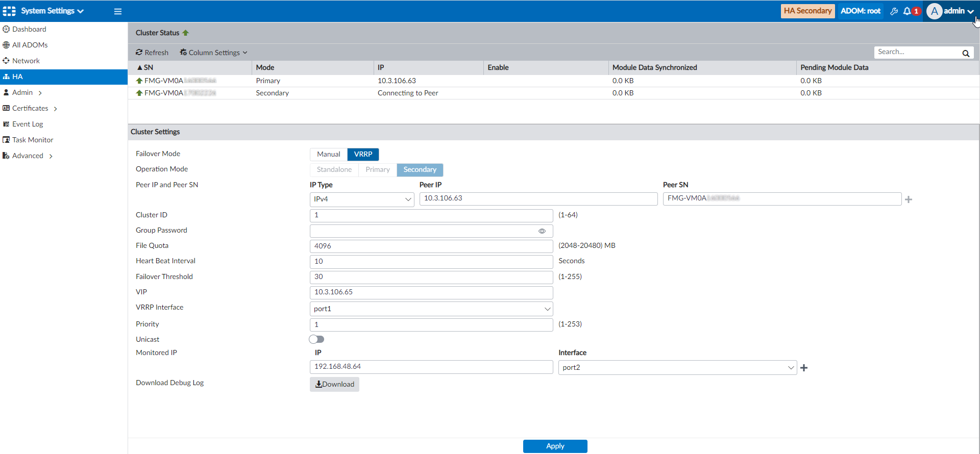Click the Heart Beat Interval input field
Image resolution: width=980 pixels, height=454 pixels.
[x=431, y=262]
